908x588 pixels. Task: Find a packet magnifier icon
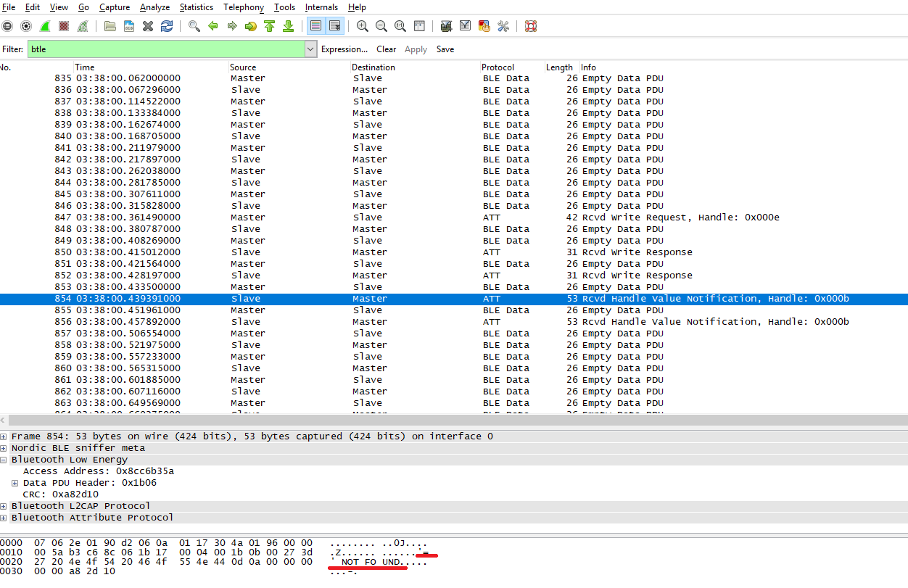194,26
